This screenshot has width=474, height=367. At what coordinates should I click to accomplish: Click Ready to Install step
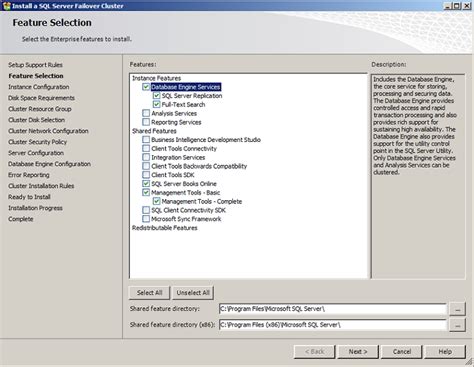pyautogui.click(x=29, y=197)
